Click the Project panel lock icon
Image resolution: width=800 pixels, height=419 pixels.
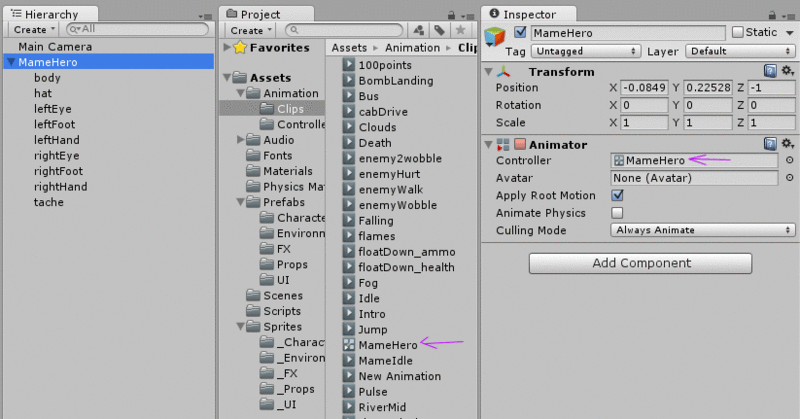click(x=451, y=15)
